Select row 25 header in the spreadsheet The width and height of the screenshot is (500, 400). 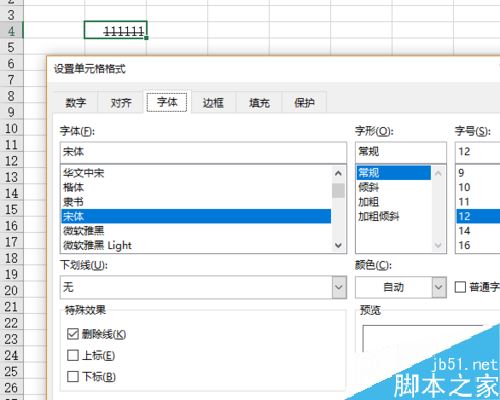[x=11, y=371]
